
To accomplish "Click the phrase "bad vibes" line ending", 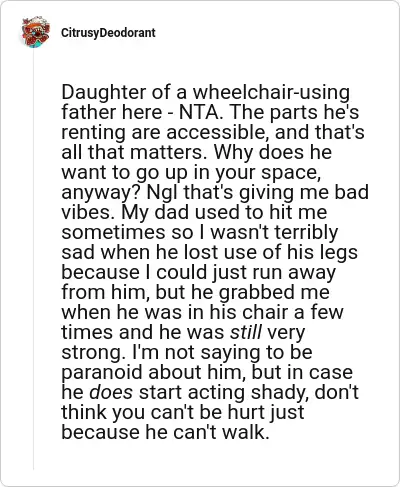I will pos(352,192).
